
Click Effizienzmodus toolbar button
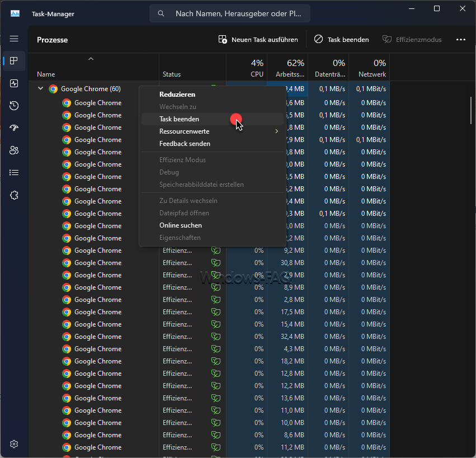tap(412, 40)
